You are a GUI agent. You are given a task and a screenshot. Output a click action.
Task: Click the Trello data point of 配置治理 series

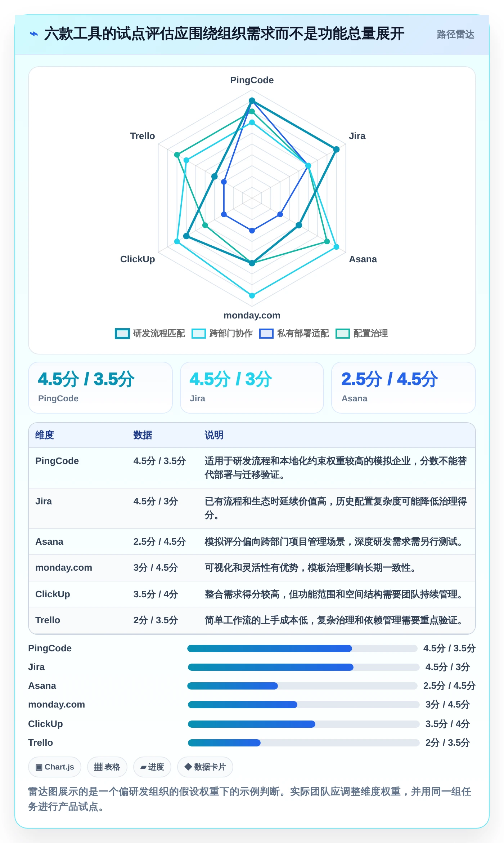(177, 155)
